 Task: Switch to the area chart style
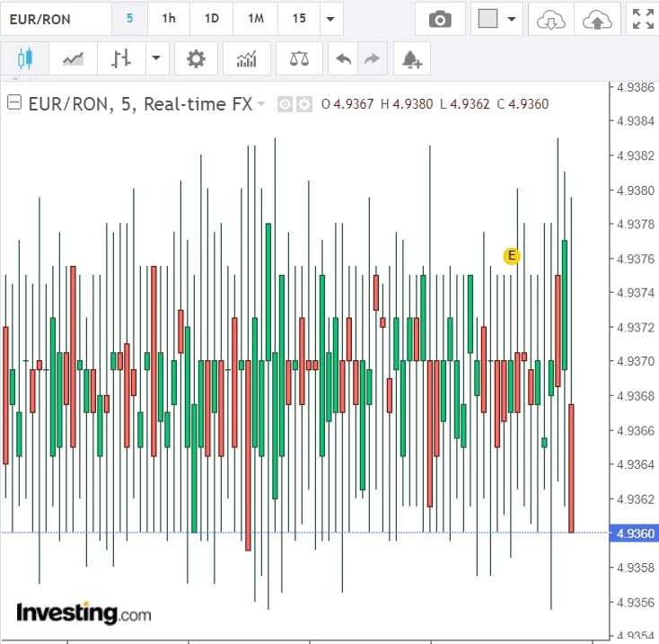click(x=73, y=59)
